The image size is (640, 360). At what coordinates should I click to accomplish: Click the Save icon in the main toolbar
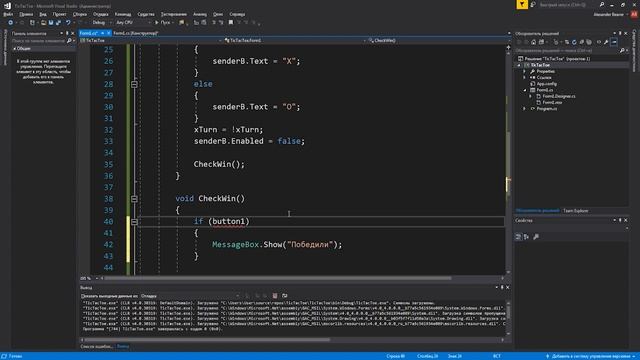pyautogui.click(x=51, y=22)
